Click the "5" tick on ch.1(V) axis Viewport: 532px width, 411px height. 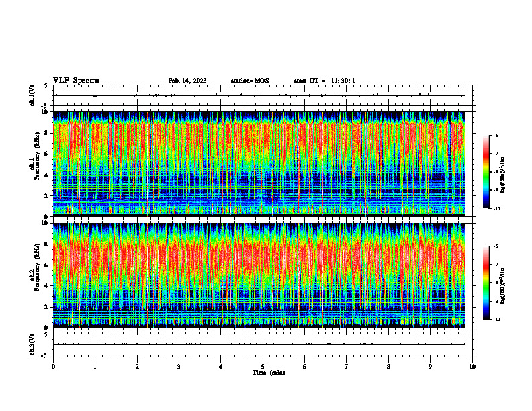[x=46, y=85]
